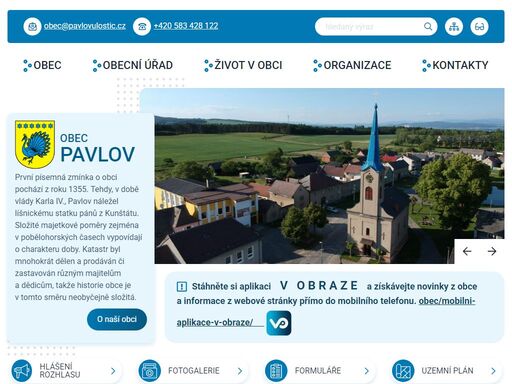Click the megaphone Hlášení rozhlasu icon

22,371
